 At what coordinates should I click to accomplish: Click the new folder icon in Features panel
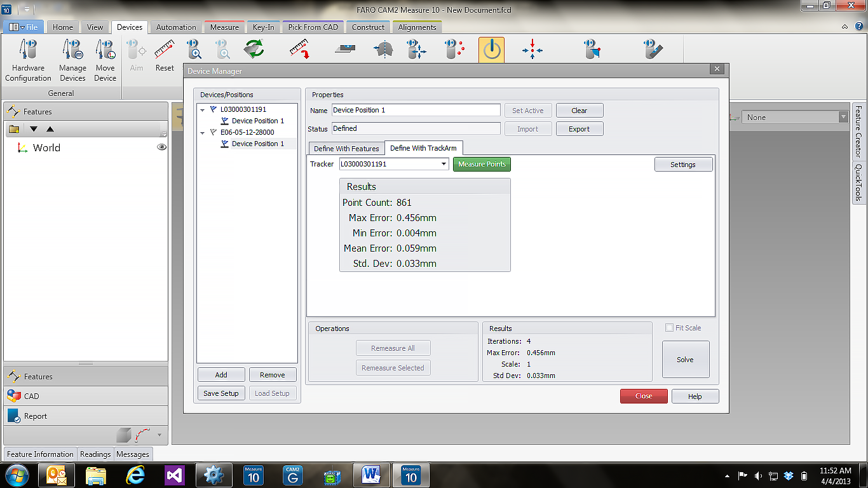click(14, 130)
